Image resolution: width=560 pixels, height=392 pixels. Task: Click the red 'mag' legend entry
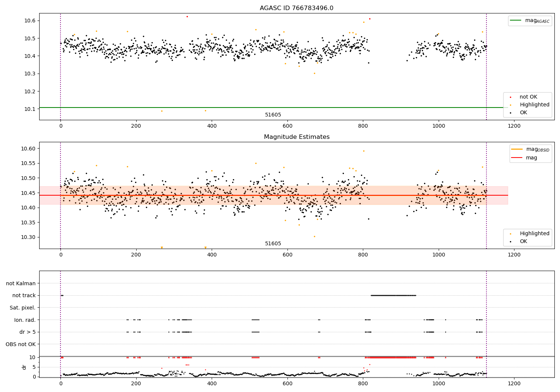coord(524,158)
